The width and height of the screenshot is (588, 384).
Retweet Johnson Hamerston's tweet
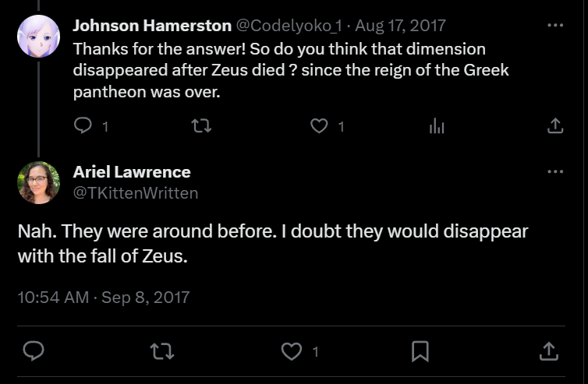pos(201,125)
